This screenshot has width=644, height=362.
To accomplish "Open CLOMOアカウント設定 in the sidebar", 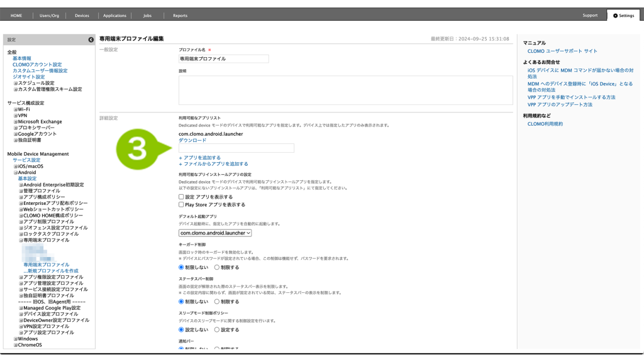I will coord(37,65).
